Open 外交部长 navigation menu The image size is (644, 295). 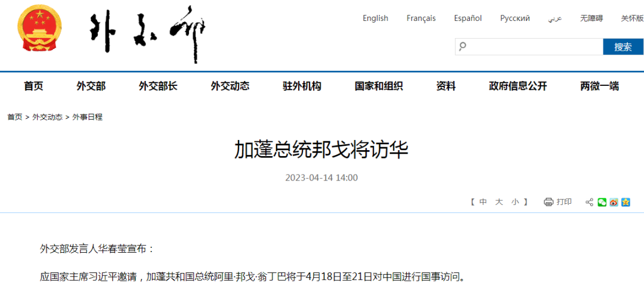click(158, 86)
